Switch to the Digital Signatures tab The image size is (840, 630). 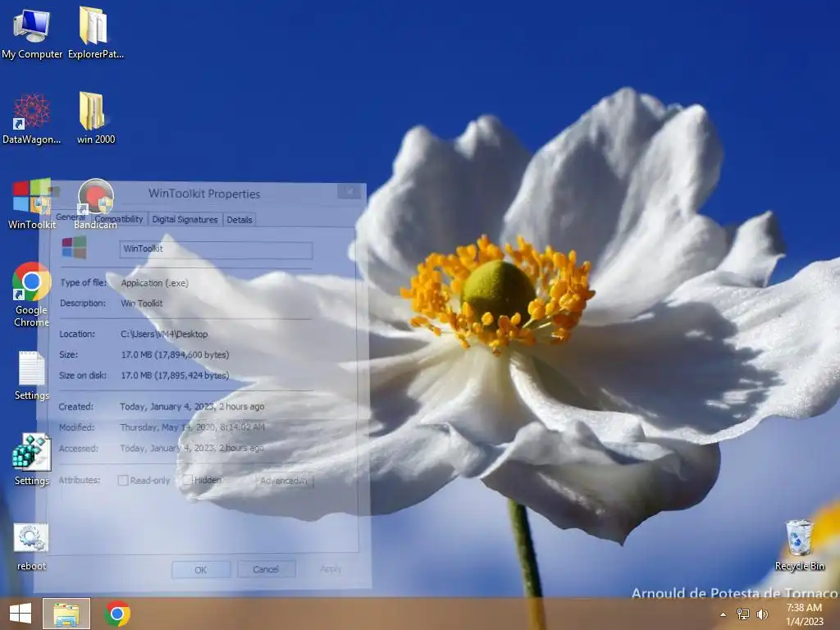click(x=185, y=220)
